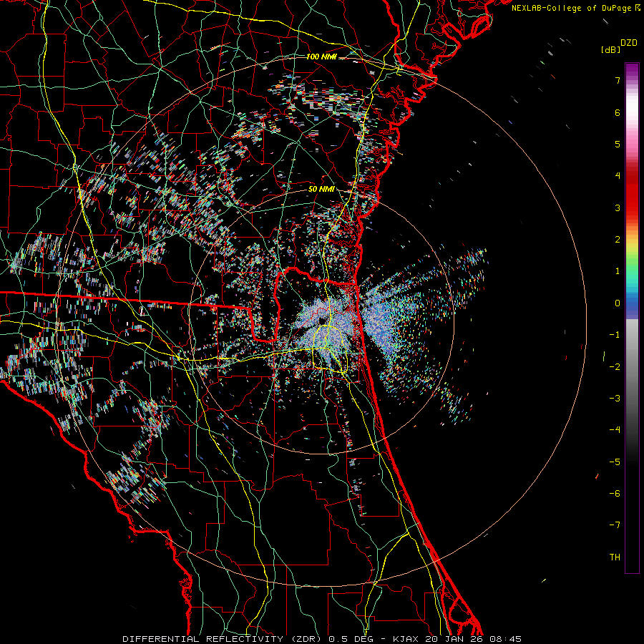This screenshot has width=644, height=644.
Task: Click the 100 NMI range ring label
Action: pyautogui.click(x=321, y=57)
